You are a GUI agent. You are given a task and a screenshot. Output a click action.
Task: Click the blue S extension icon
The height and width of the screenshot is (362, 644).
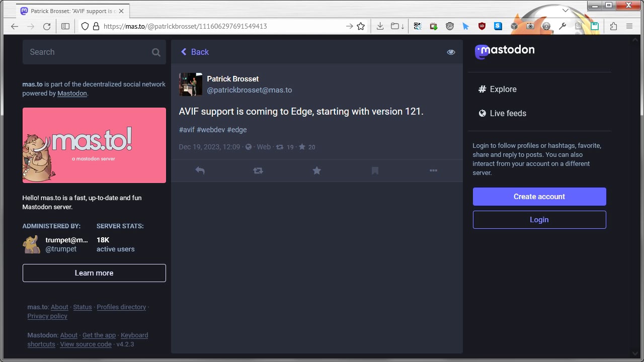(x=498, y=26)
